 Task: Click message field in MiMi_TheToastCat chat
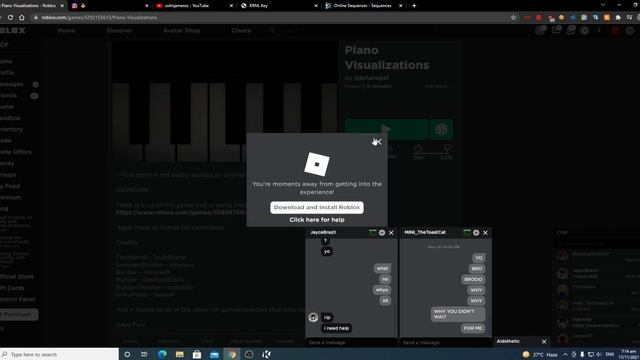[445, 342]
